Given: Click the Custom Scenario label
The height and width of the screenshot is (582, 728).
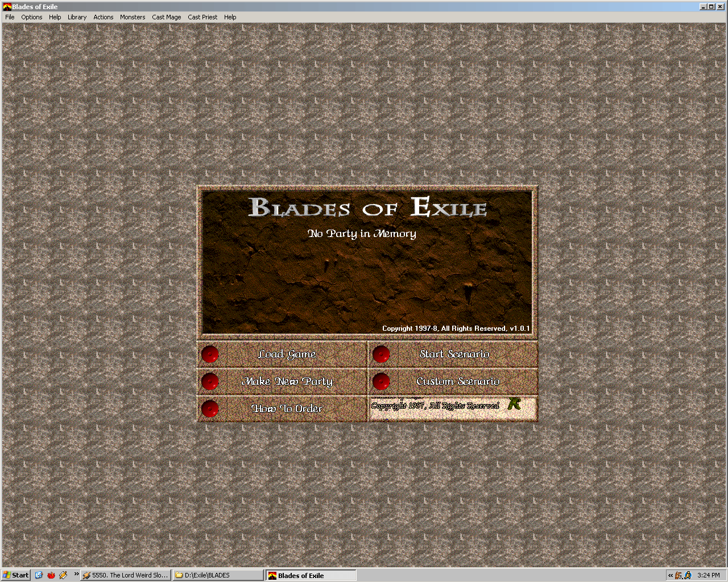Looking at the screenshot, I should pos(458,381).
